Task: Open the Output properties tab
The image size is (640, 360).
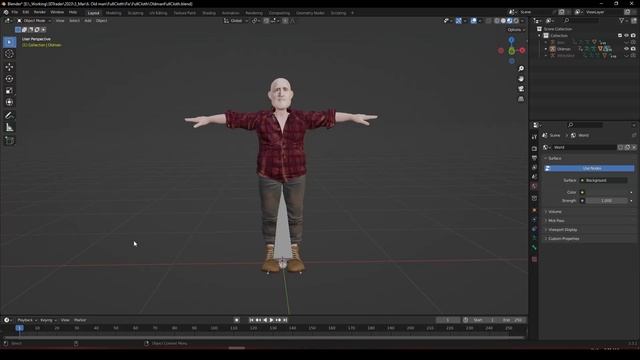Action: click(534, 158)
